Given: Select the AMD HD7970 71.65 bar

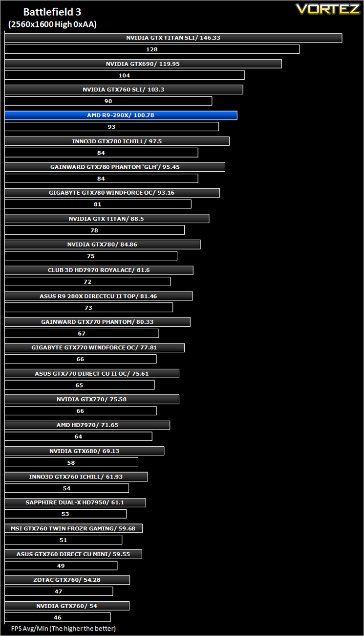Looking at the screenshot, I should click(87, 425).
